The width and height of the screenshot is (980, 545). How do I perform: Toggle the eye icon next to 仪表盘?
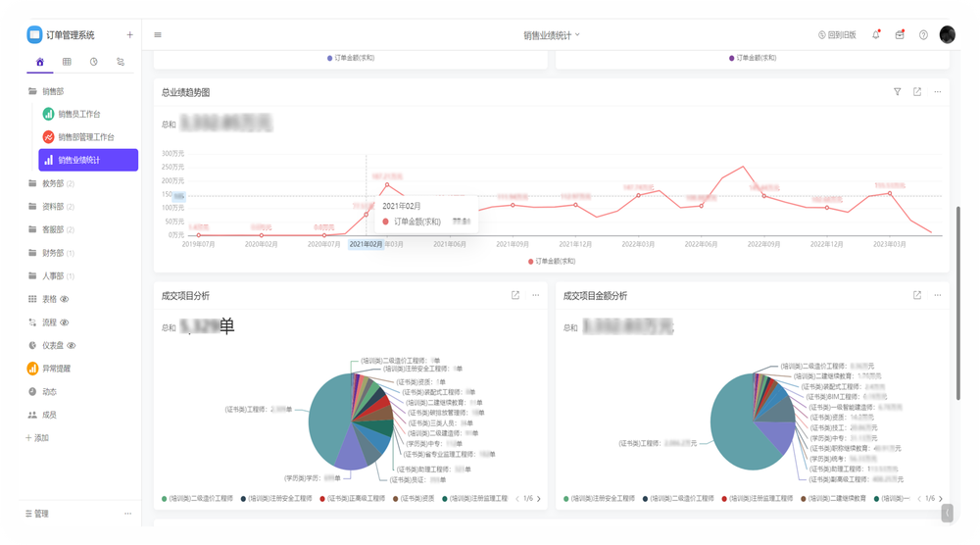point(72,346)
